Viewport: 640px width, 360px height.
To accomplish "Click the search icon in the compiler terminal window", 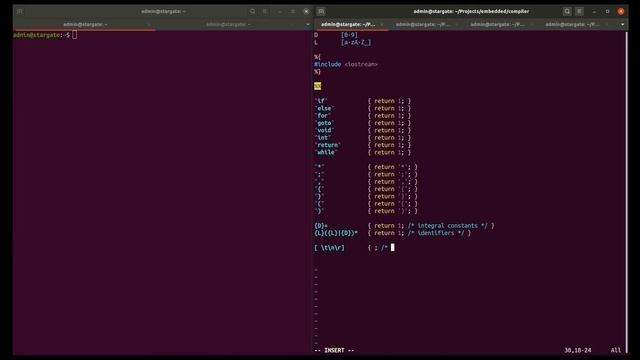I will [x=567, y=11].
